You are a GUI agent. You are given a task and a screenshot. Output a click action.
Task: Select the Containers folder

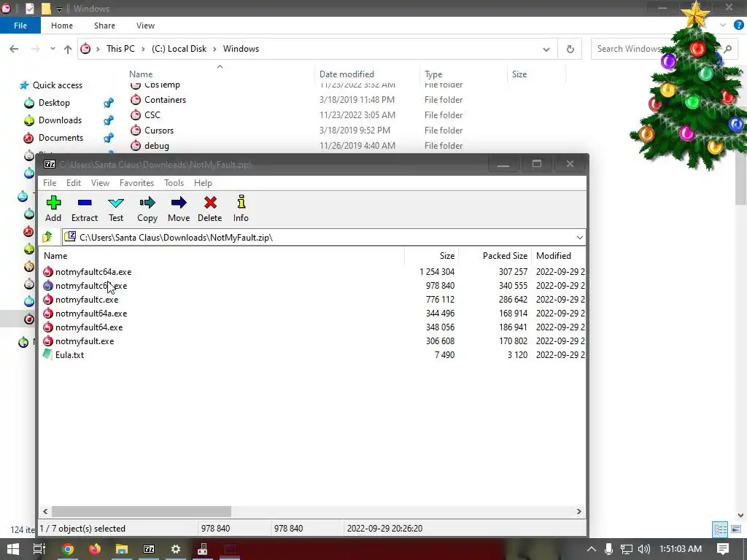click(166, 99)
